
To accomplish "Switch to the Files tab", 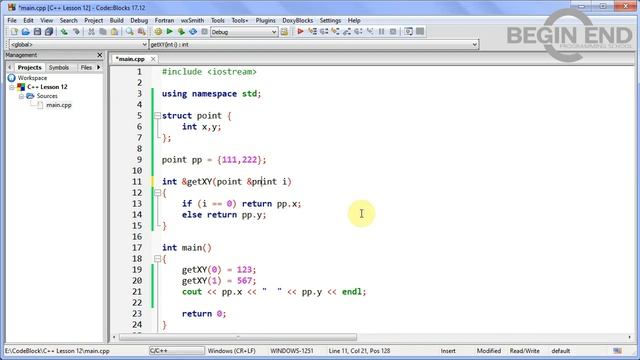I will click(86, 67).
